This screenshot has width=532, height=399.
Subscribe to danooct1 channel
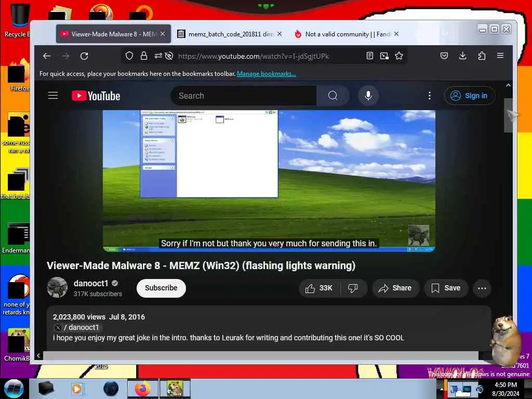click(x=161, y=288)
